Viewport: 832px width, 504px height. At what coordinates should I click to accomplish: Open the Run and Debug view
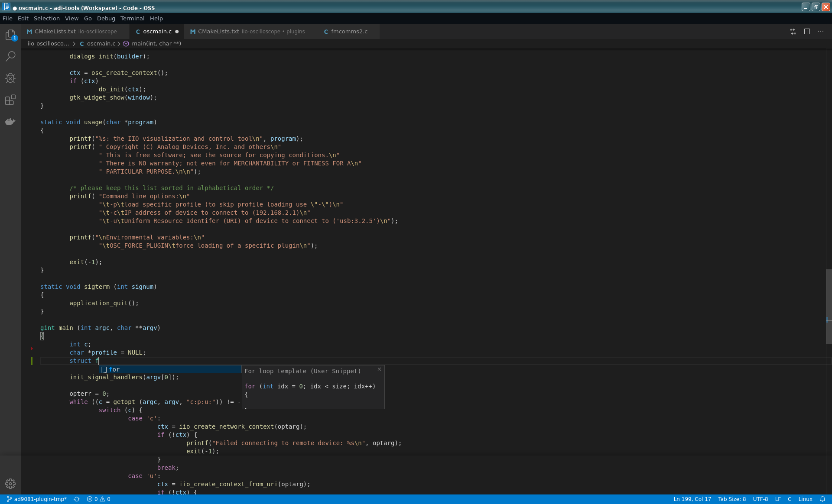10,78
